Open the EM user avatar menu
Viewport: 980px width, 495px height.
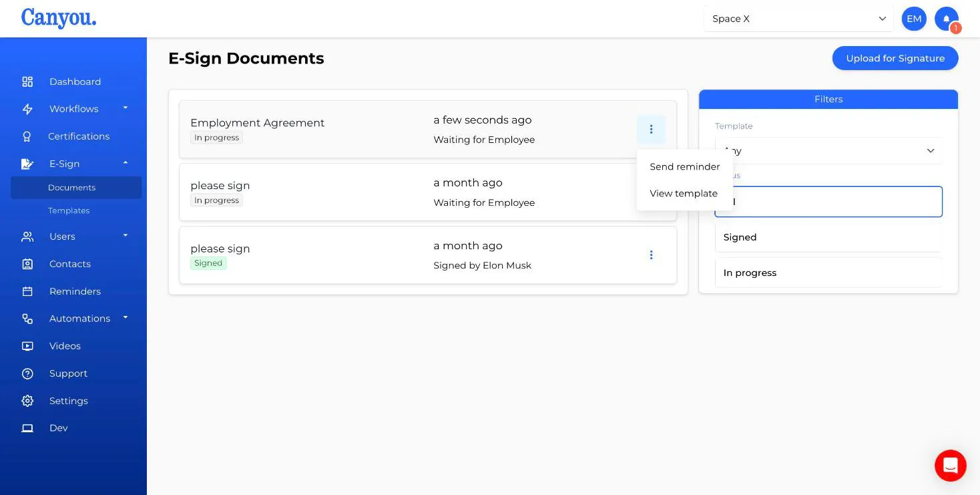pos(914,19)
